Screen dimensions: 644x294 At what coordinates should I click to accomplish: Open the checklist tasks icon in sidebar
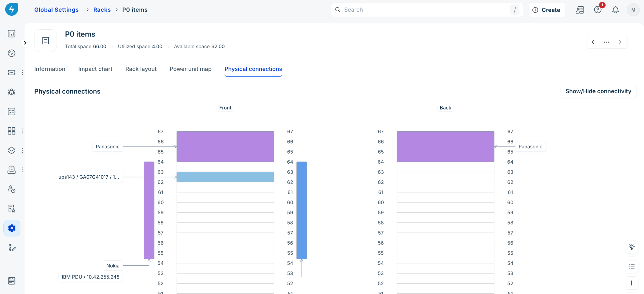pyautogui.click(x=12, y=111)
